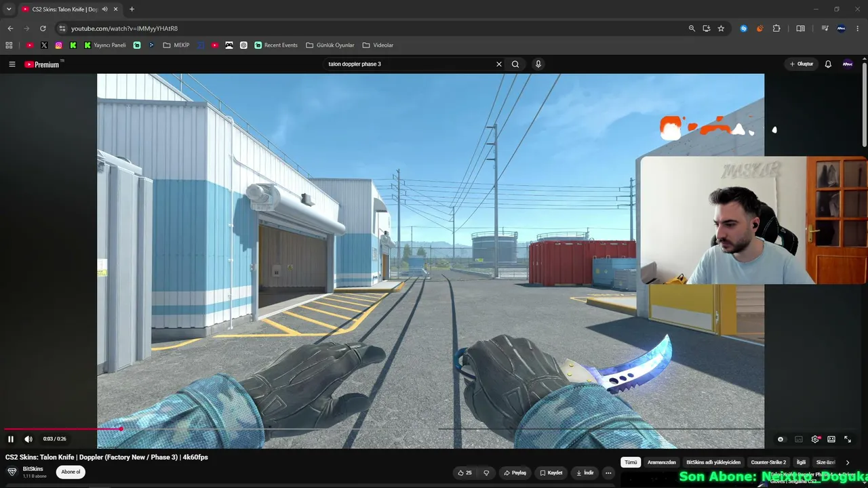
Task: Select the Counter-Strike 2 filter chip
Action: point(768,462)
